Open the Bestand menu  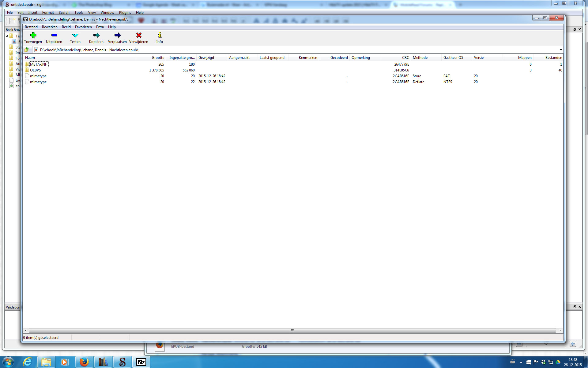[31, 27]
